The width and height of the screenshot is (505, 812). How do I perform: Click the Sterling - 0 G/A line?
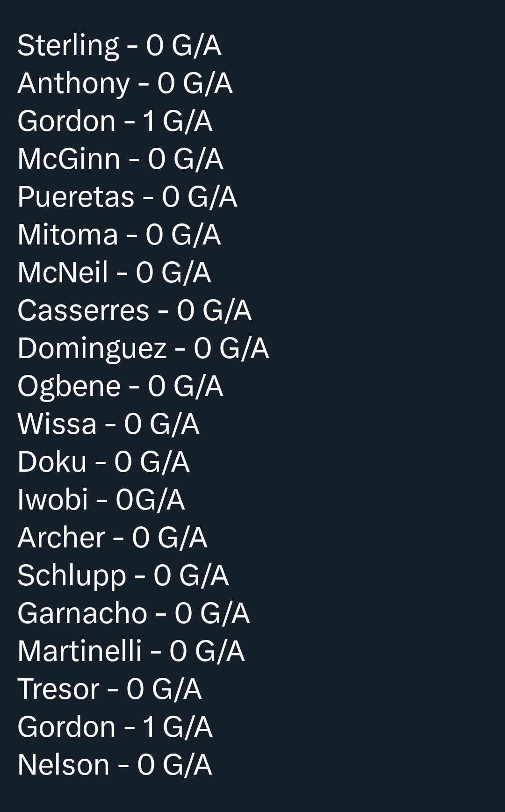[x=119, y=46]
